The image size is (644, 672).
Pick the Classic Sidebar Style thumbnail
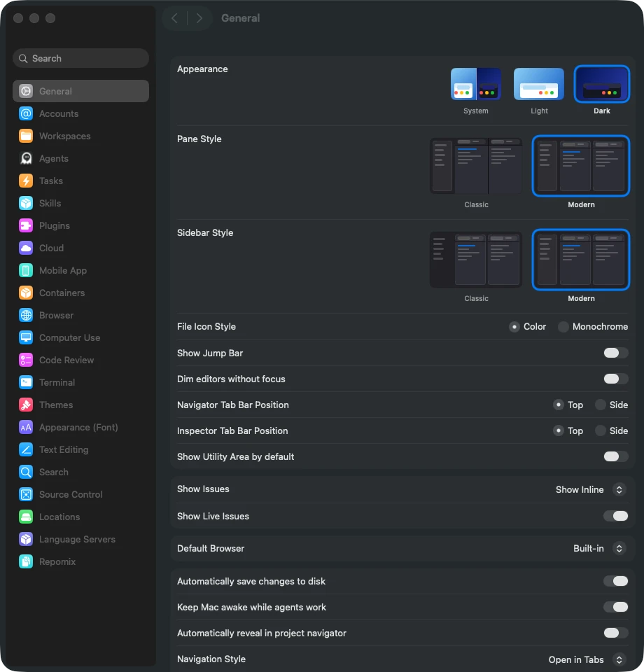click(x=475, y=260)
